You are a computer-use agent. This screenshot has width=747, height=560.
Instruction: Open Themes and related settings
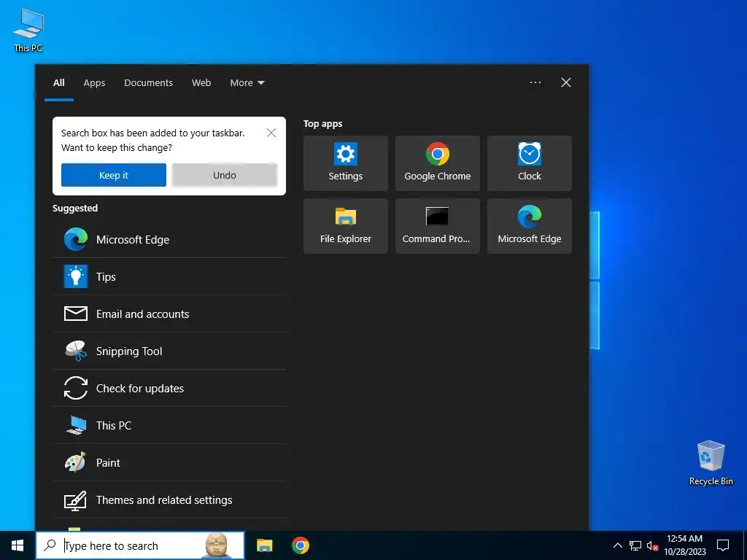click(x=169, y=499)
